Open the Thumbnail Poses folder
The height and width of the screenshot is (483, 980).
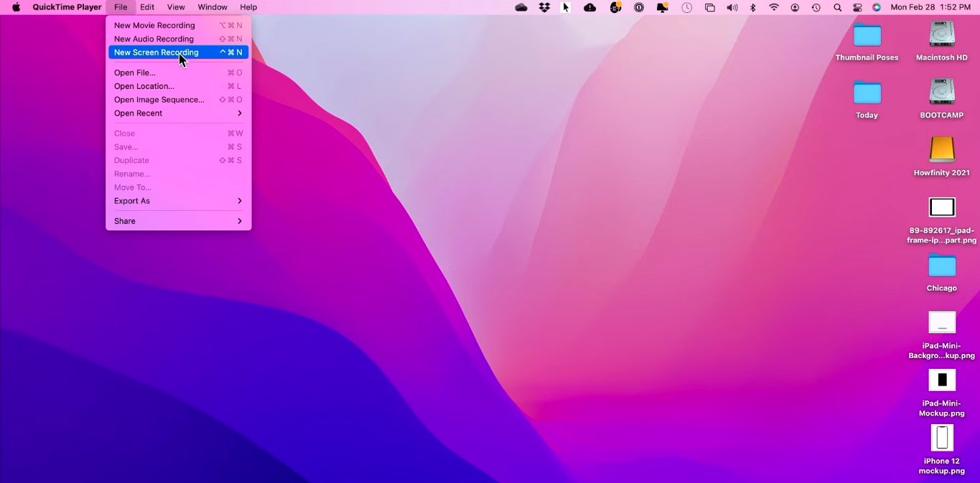[x=867, y=41]
